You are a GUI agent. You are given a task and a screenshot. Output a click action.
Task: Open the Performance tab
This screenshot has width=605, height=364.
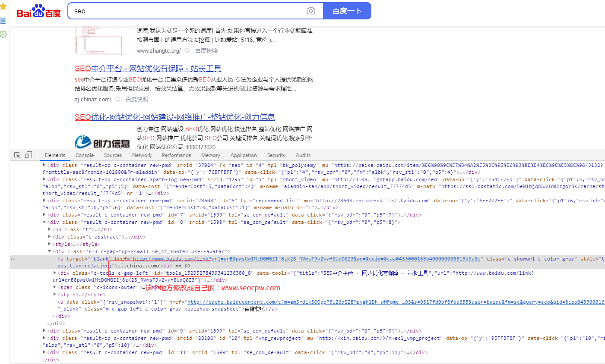point(176,155)
